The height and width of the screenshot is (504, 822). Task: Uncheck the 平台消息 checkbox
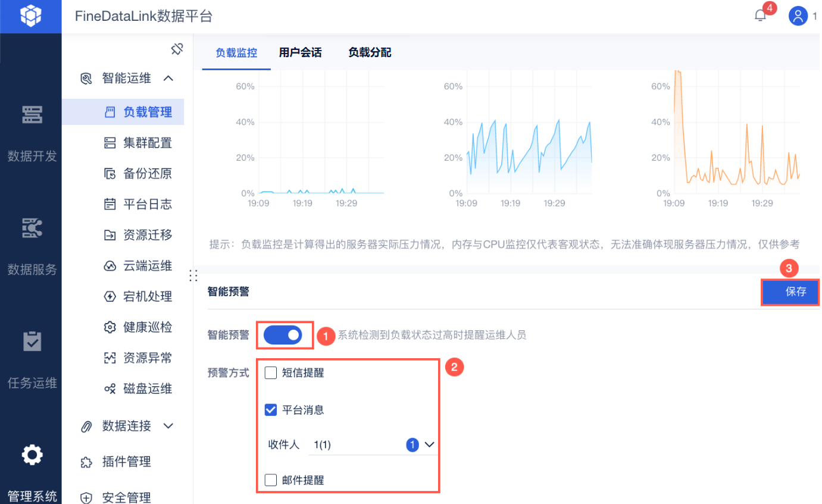(x=271, y=410)
